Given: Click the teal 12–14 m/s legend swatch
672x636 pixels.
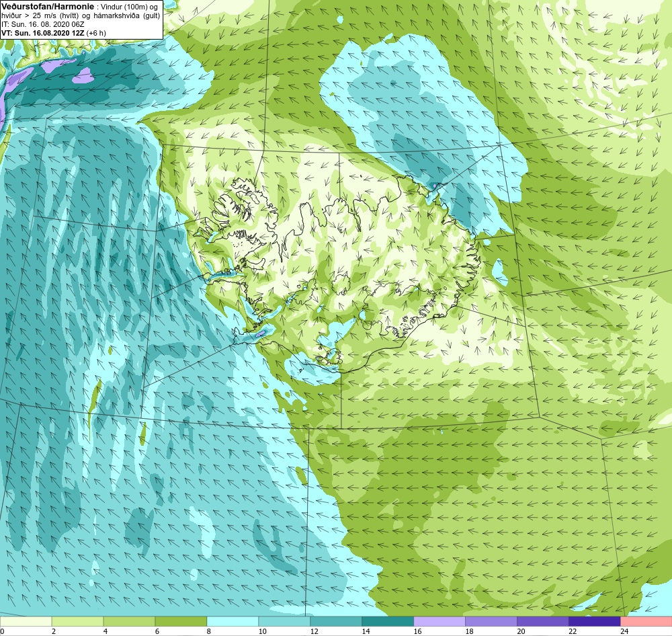Looking at the screenshot, I should pos(336,621).
